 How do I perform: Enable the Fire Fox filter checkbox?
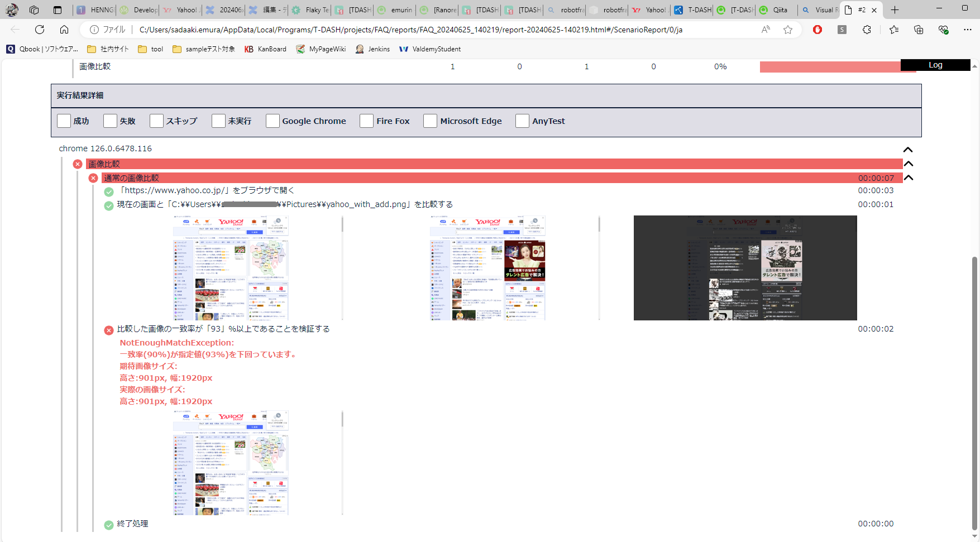point(367,121)
